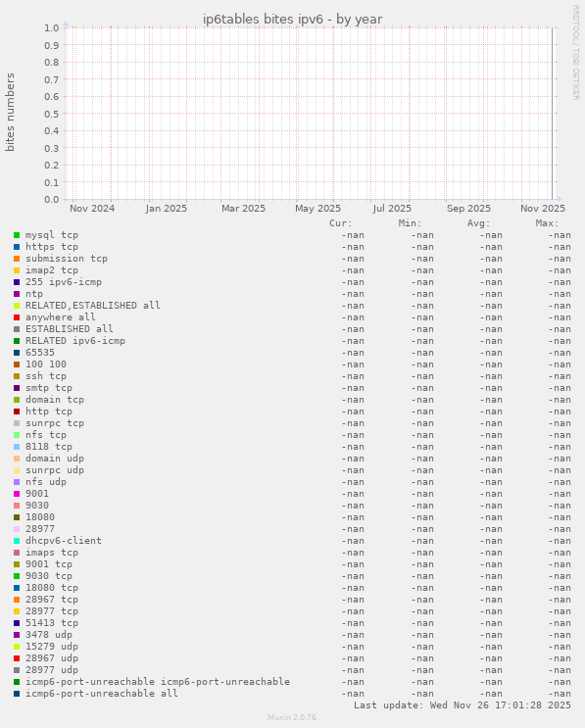Click the 'domain udp' legend label
This screenshot has height=728, width=585.
[x=55, y=459]
